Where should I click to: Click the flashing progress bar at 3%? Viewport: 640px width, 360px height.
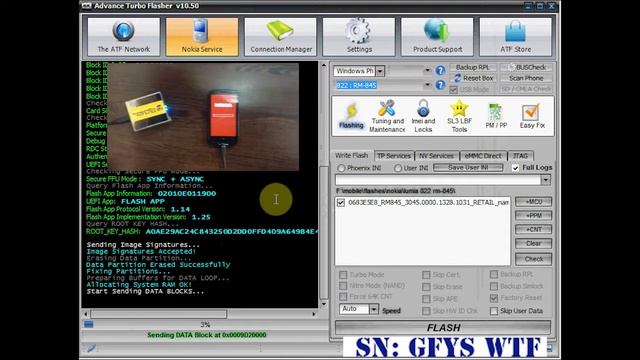point(205,324)
